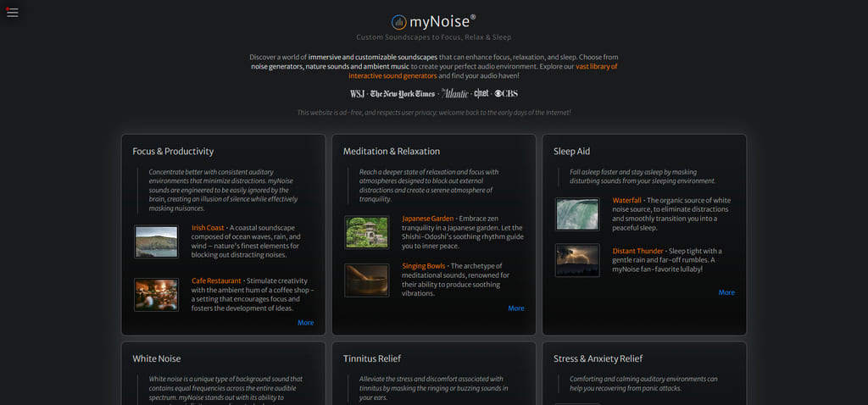Click The New York Times logo
The width and height of the screenshot is (868, 405).
pos(403,93)
